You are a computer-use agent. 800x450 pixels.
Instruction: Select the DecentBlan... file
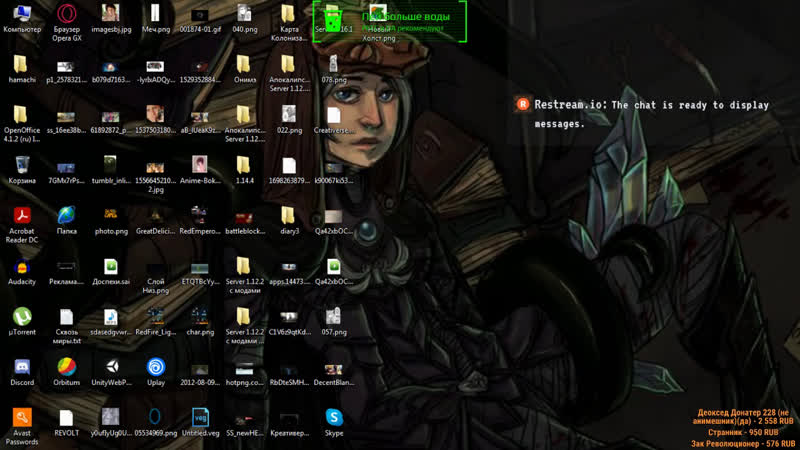(x=334, y=371)
